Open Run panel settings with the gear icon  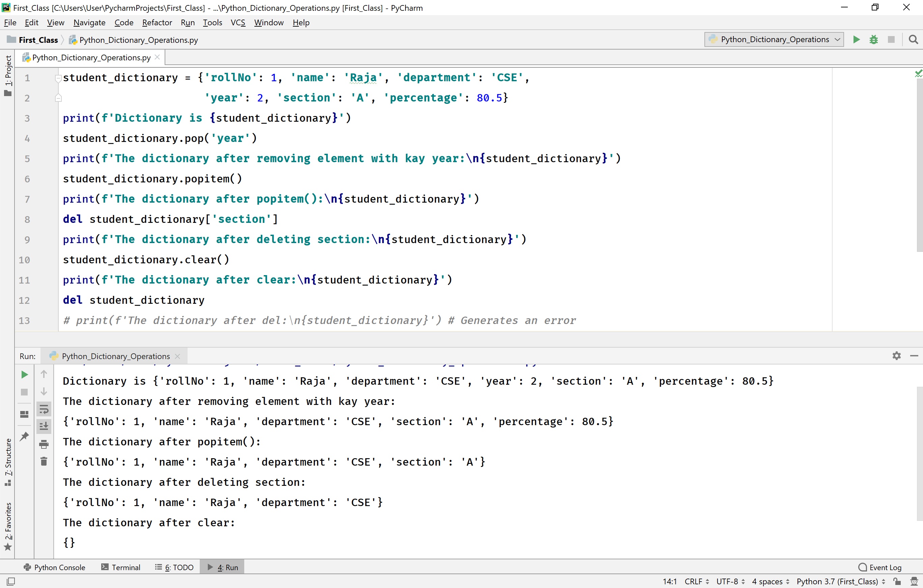pos(896,356)
